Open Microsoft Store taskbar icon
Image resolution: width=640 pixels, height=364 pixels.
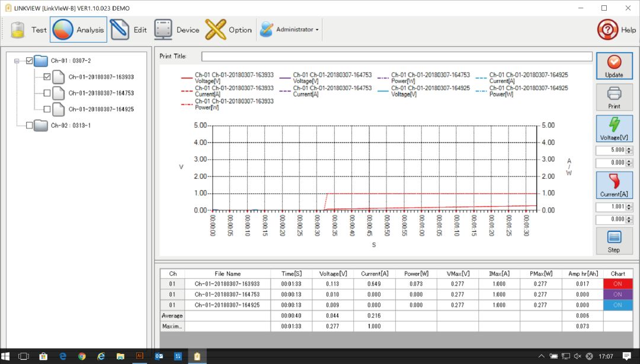click(x=43, y=356)
